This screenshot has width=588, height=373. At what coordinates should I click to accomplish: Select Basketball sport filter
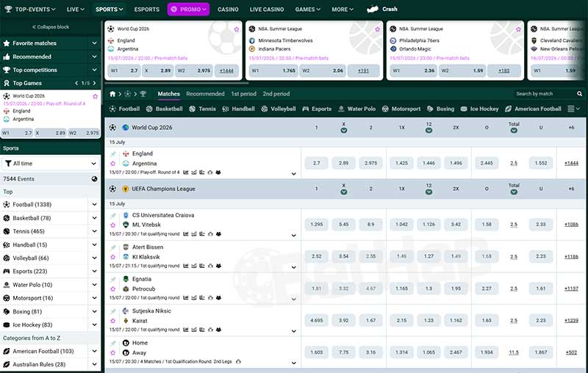coord(164,109)
